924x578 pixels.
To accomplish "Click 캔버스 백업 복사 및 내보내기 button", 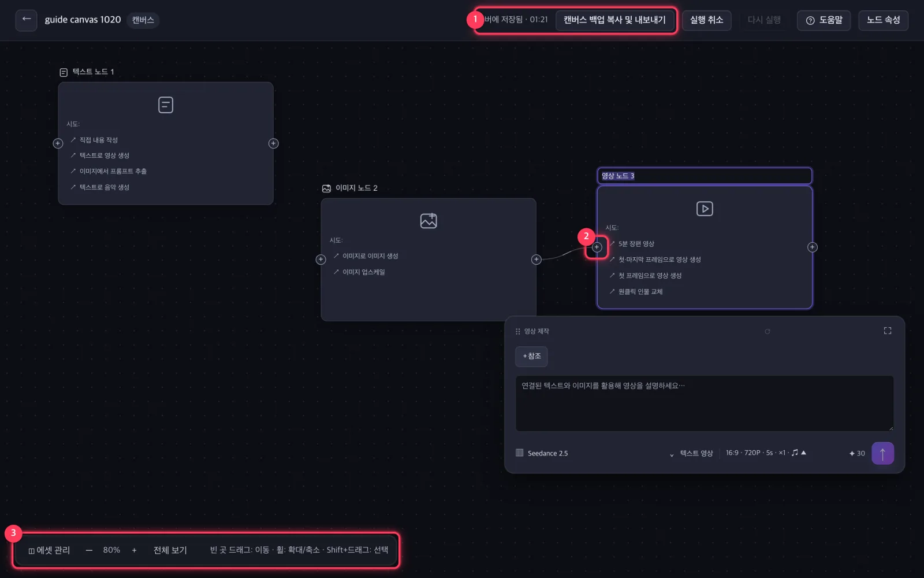I will [614, 20].
